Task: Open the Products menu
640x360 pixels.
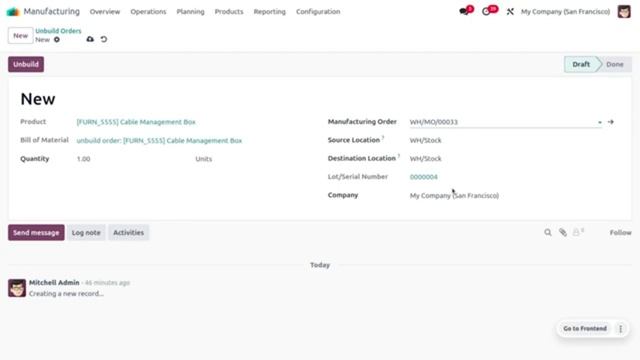Action: pos(229,11)
